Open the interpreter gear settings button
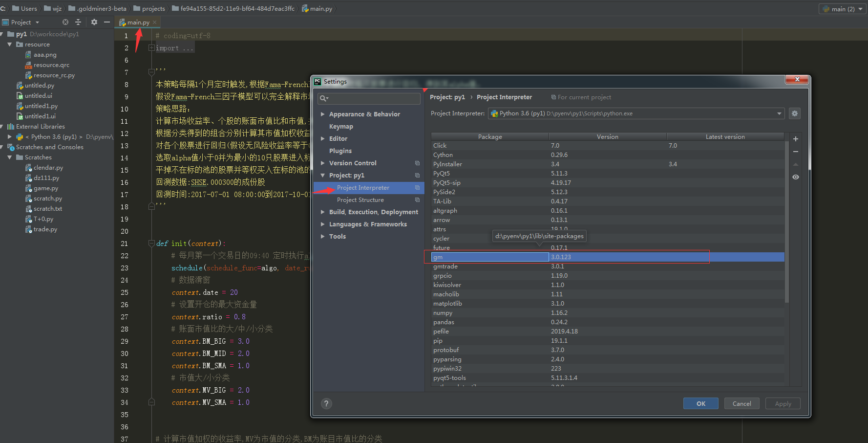Screen dimensions: 868x443 coord(795,113)
